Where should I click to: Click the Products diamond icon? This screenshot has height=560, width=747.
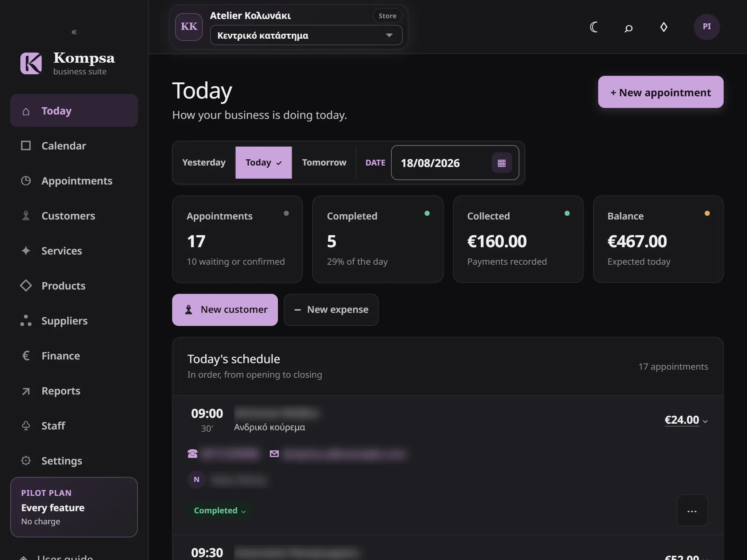[26, 286]
